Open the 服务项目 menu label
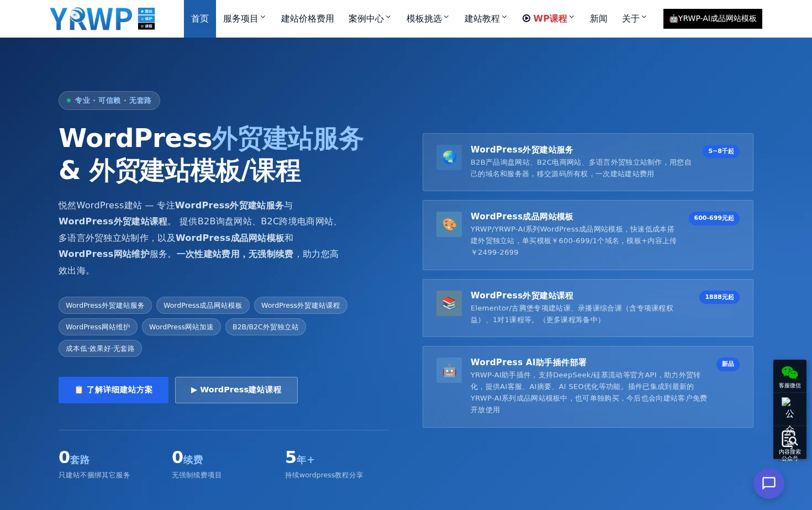The height and width of the screenshot is (510, 812). pos(241,19)
